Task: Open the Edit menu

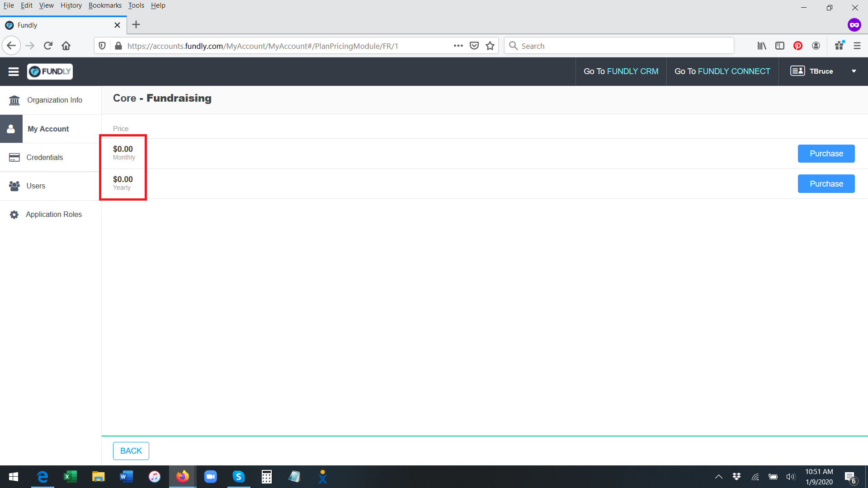Action: [x=27, y=5]
